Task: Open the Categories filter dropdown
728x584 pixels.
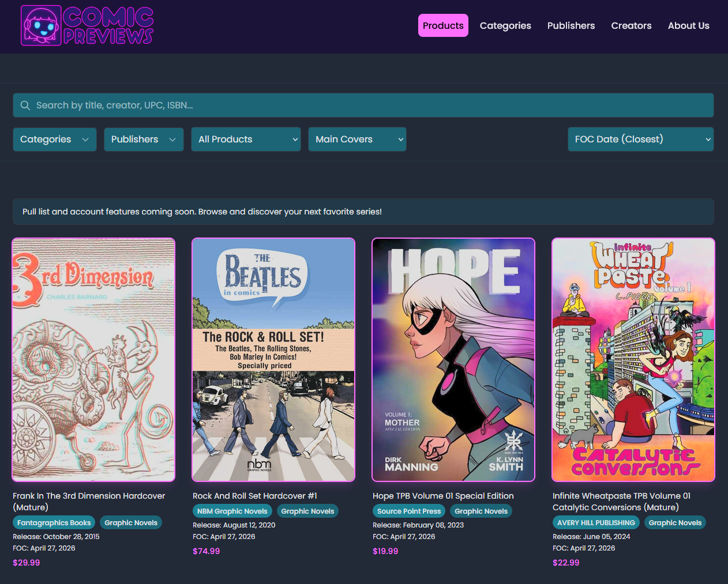Action: 55,140
